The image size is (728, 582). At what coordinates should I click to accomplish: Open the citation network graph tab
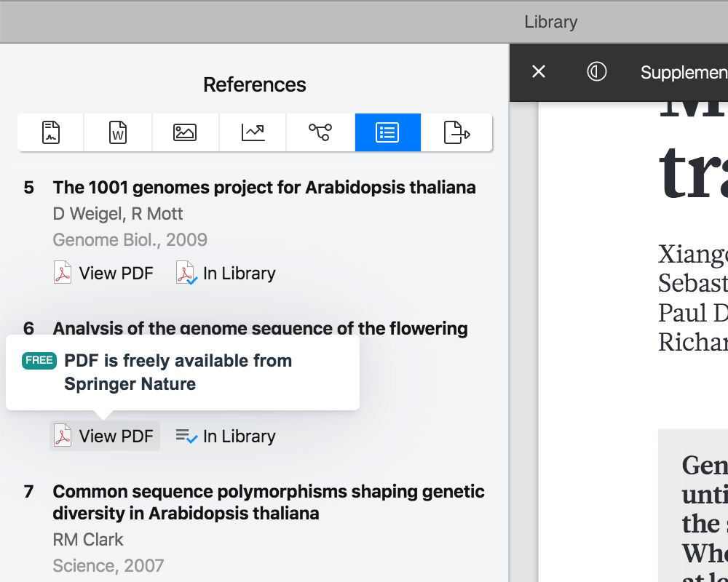320,132
